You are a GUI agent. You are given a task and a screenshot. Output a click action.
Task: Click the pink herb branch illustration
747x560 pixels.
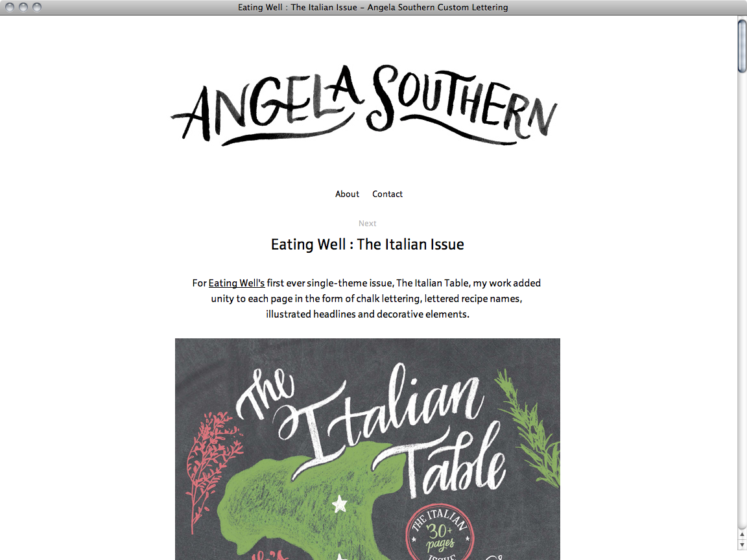click(211, 471)
